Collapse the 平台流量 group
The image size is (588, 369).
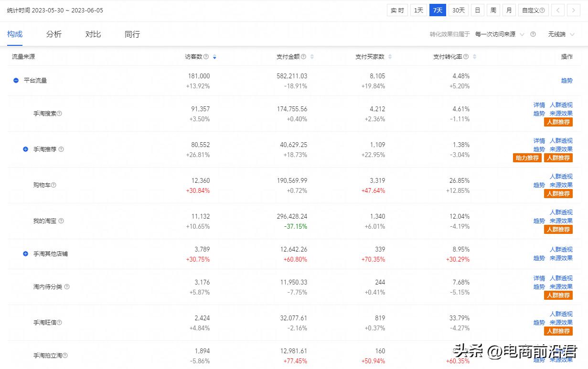coord(15,80)
